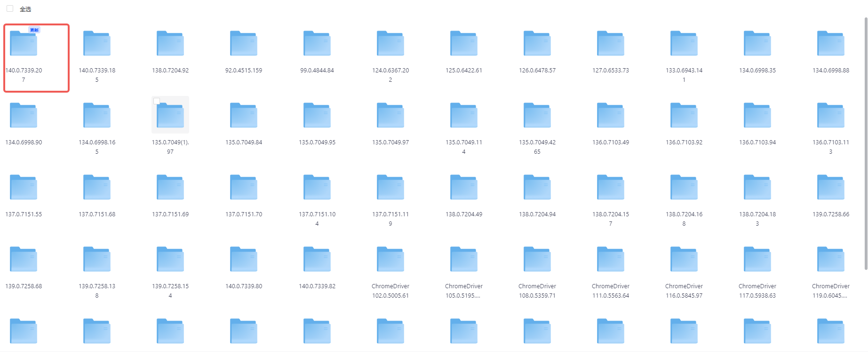Click the ChromeDriver 111.0.5563.64 name label
Screen dimensions: 868x355
point(611,291)
